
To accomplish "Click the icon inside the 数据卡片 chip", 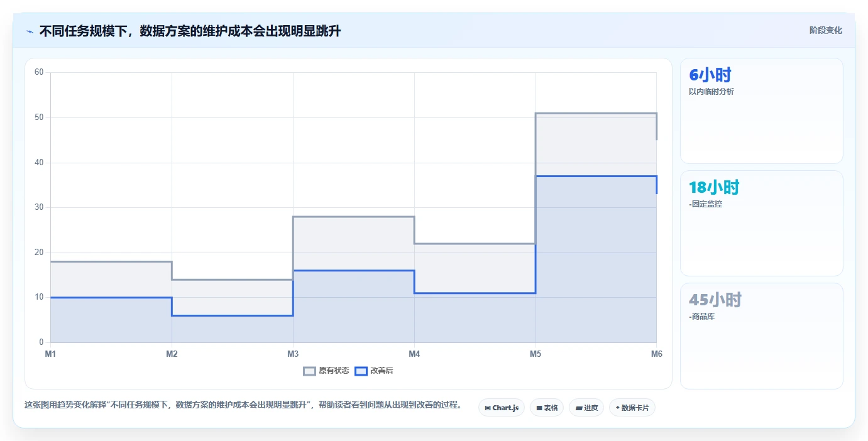I will [x=618, y=408].
